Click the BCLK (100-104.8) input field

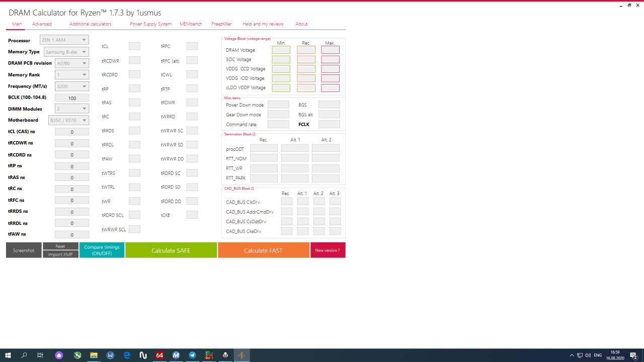(72, 98)
